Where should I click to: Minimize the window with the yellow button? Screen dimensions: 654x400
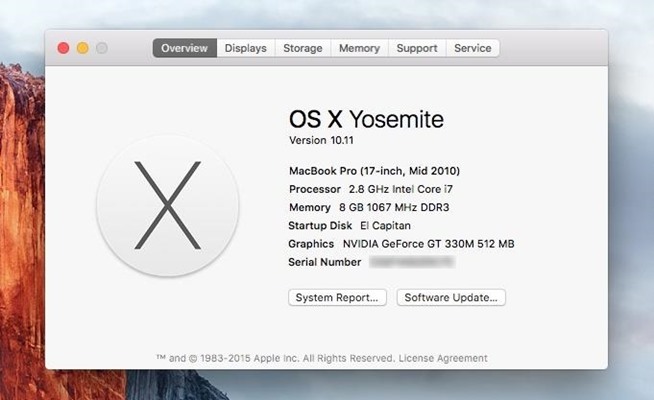tap(82, 48)
